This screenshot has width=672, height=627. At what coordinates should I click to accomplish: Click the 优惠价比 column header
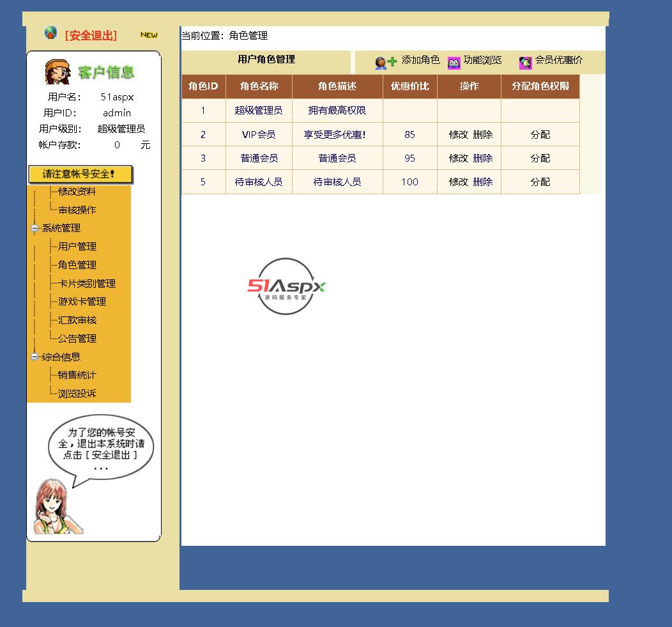pos(409,87)
